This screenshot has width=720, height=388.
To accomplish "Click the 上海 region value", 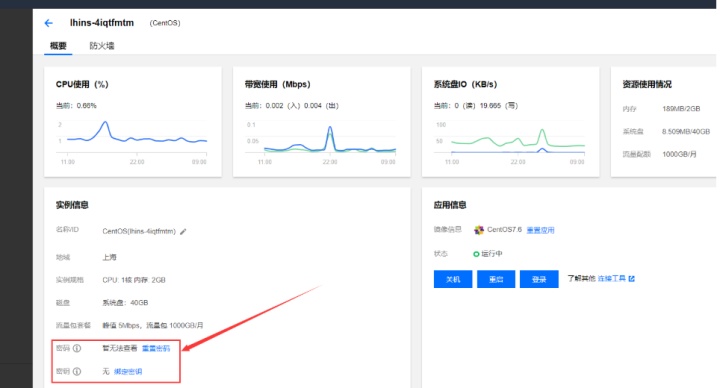I will (x=109, y=257).
